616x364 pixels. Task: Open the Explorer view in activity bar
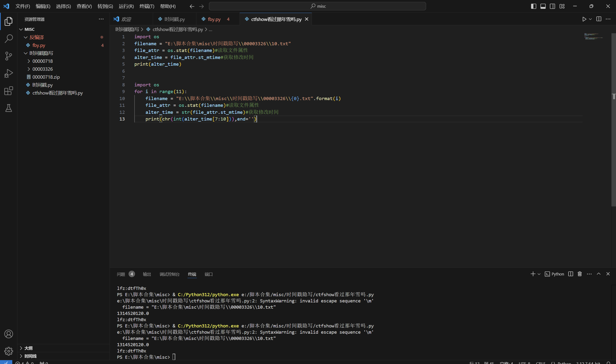coord(9,21)
